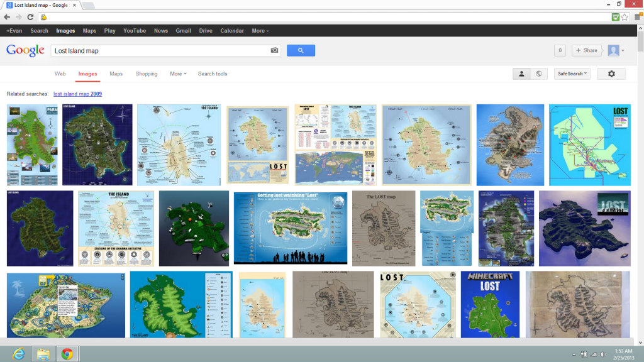
Task: Launch Internet Explorer from the taskbar
Action: (18, 354)
